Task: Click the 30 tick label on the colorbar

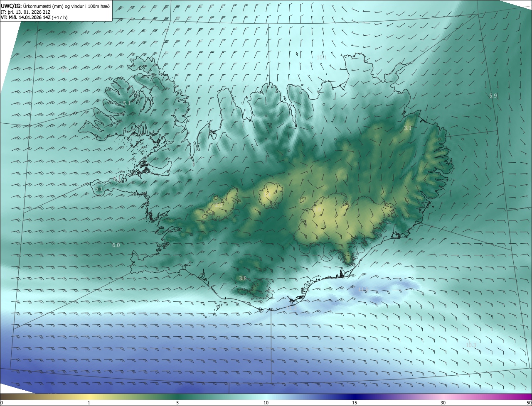Action: click(x=443, y=403)
